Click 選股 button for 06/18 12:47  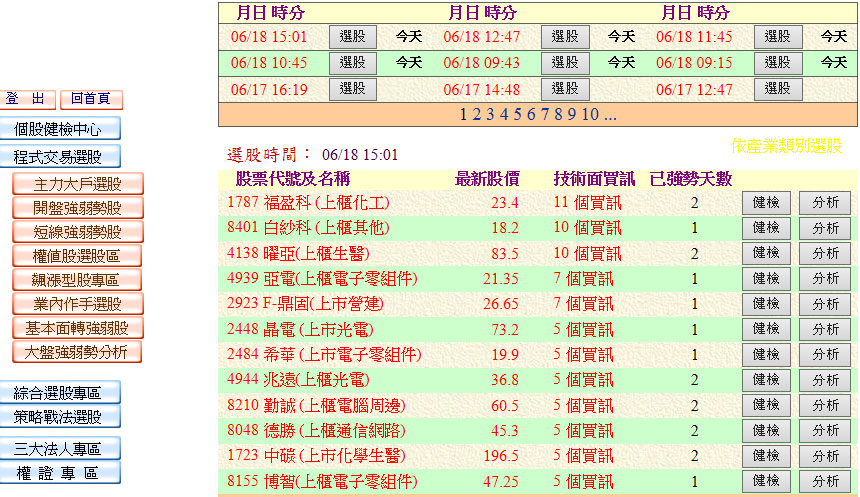[565, 37]
